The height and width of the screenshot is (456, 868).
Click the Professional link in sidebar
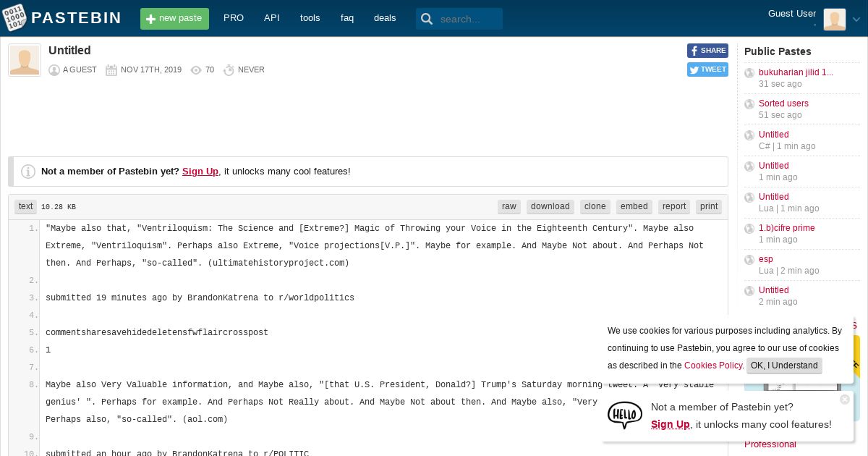(x=770, y=444)
